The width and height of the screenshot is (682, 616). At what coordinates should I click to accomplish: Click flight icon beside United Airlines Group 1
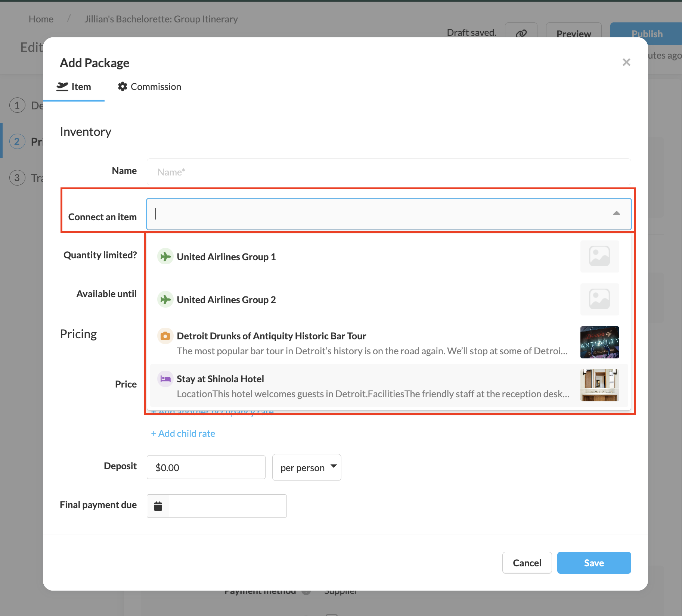point(165,256)
